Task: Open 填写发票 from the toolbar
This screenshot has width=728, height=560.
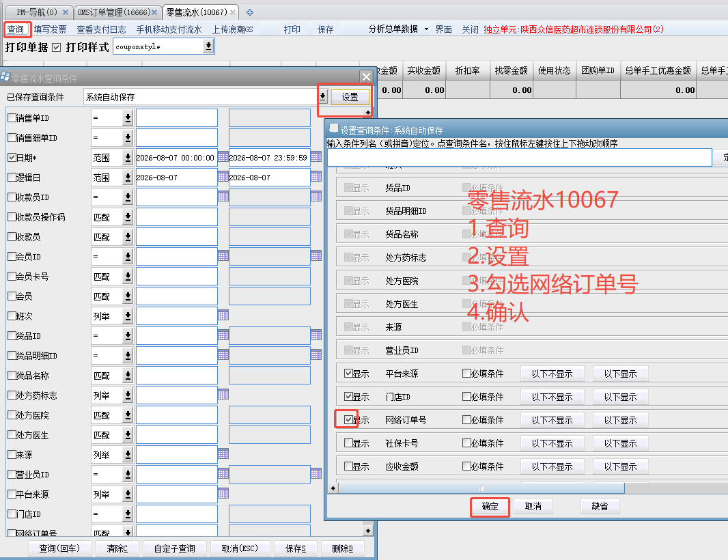Action: [x=50, y=29]
